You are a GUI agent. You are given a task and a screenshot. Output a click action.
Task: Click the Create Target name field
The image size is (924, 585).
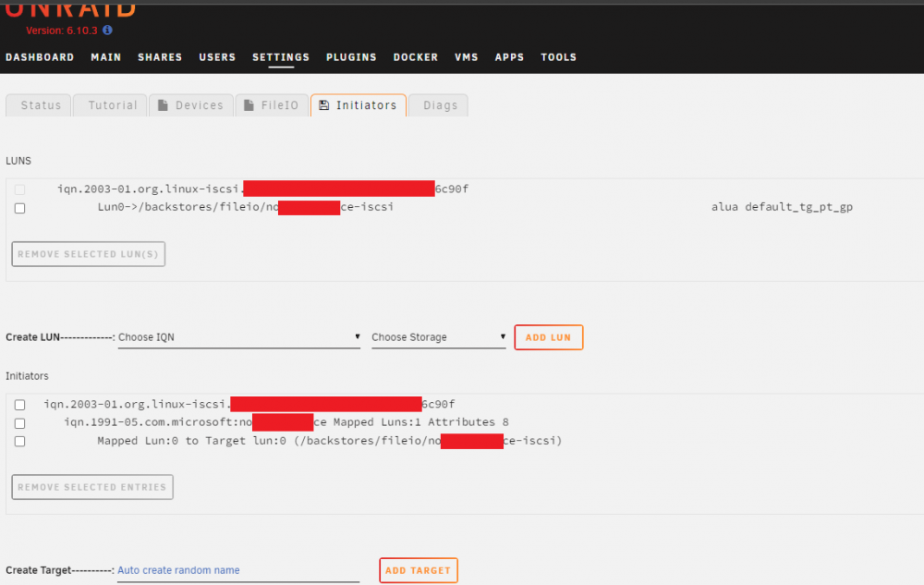238,570
